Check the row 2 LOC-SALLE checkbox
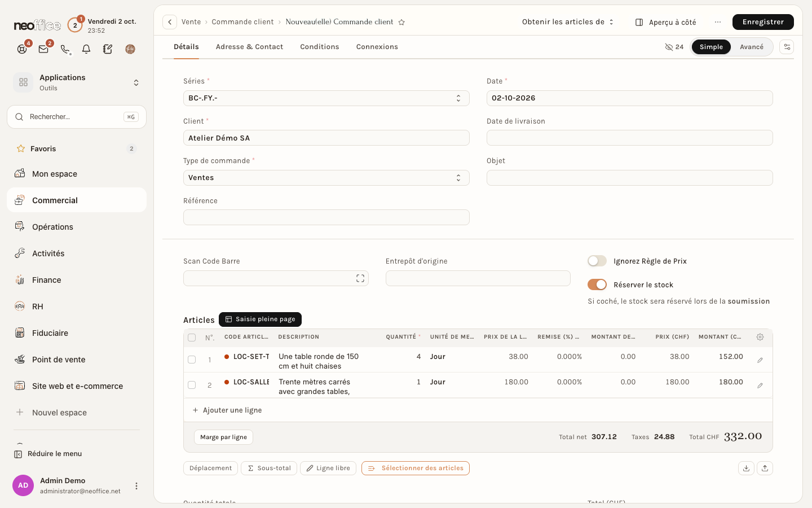 (x=192, y=385)
